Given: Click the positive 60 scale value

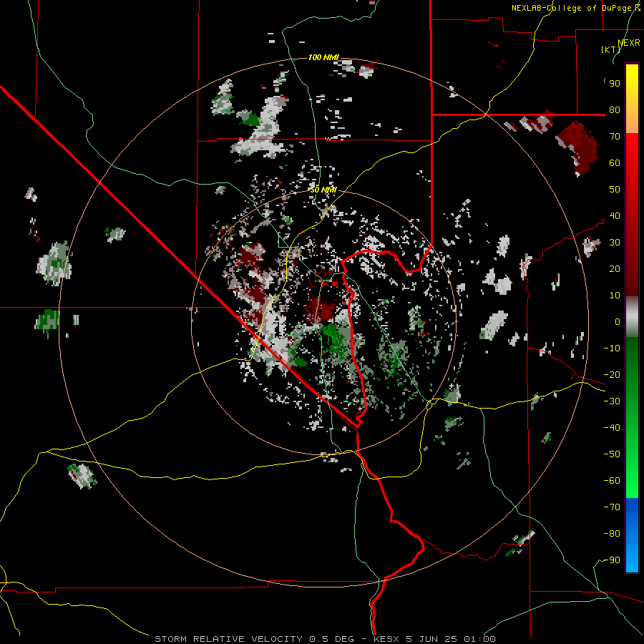Looking at the screenshot, I should [x=615, y=162].
